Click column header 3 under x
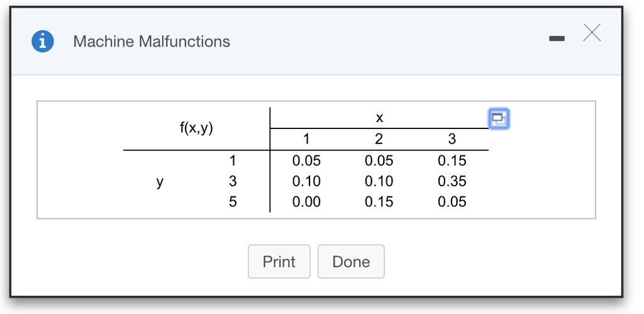Screen dimensions: 644x314 [x=452, y=139]
